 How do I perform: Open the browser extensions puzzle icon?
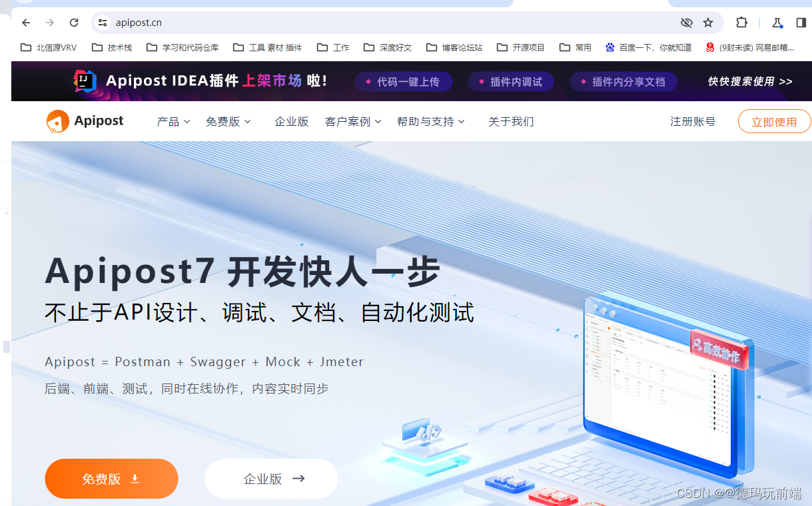pyautogui.click(x=741, y=23)
